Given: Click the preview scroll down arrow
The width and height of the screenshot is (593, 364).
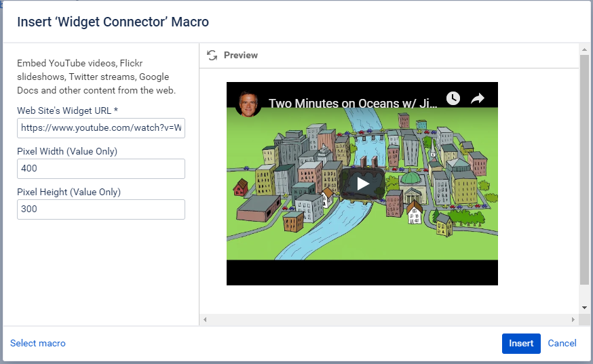Looking at the screenshot, I should 584,308.
